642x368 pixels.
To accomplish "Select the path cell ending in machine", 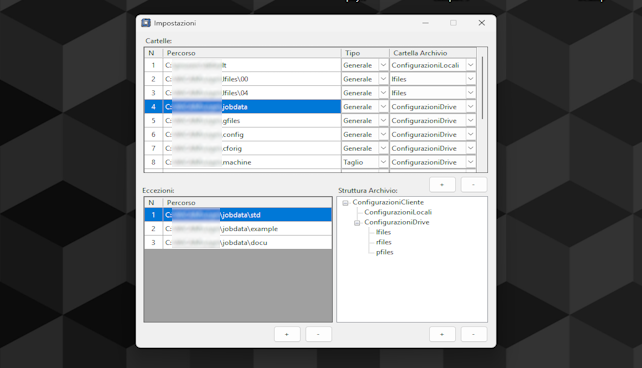I will pos(252,162).
